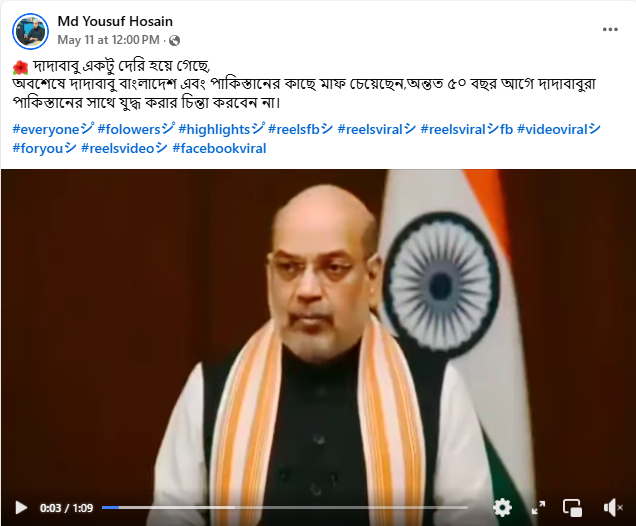Image resolution: width=636 pixels, height=526 pixels.
Task: Click the video frame area
Action: (x=318, y=333)
